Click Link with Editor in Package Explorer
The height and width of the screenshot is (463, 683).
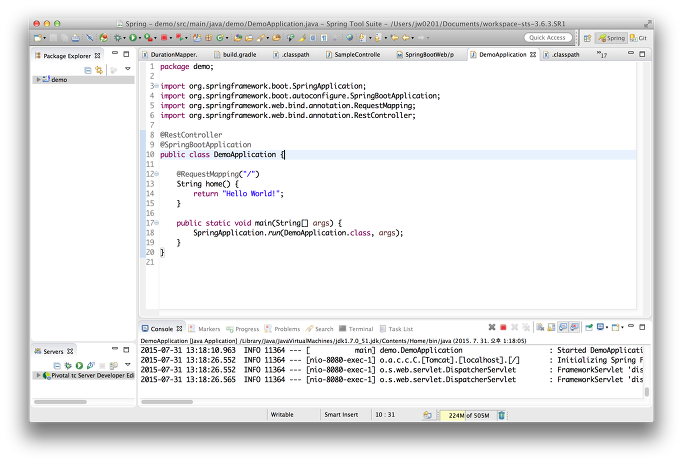coord(99,70)
